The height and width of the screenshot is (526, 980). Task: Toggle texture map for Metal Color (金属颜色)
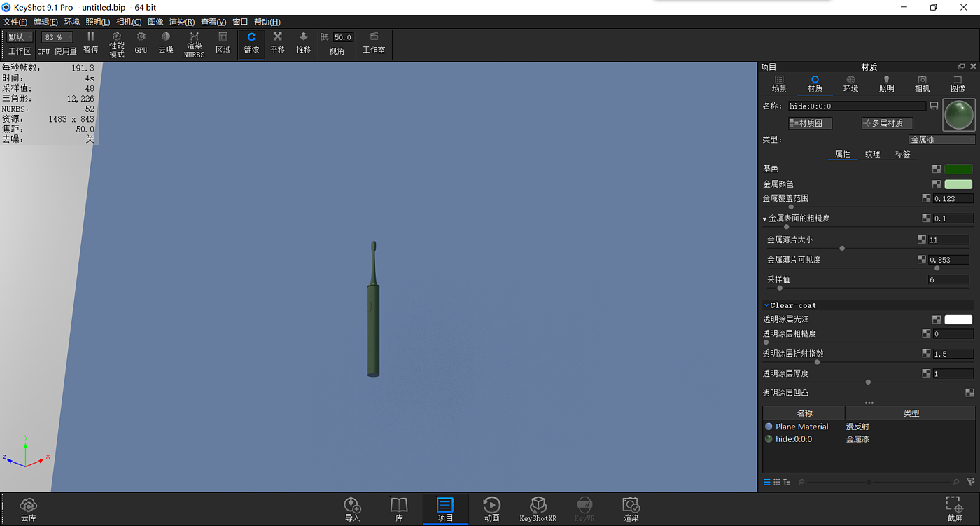coord(937,184)
